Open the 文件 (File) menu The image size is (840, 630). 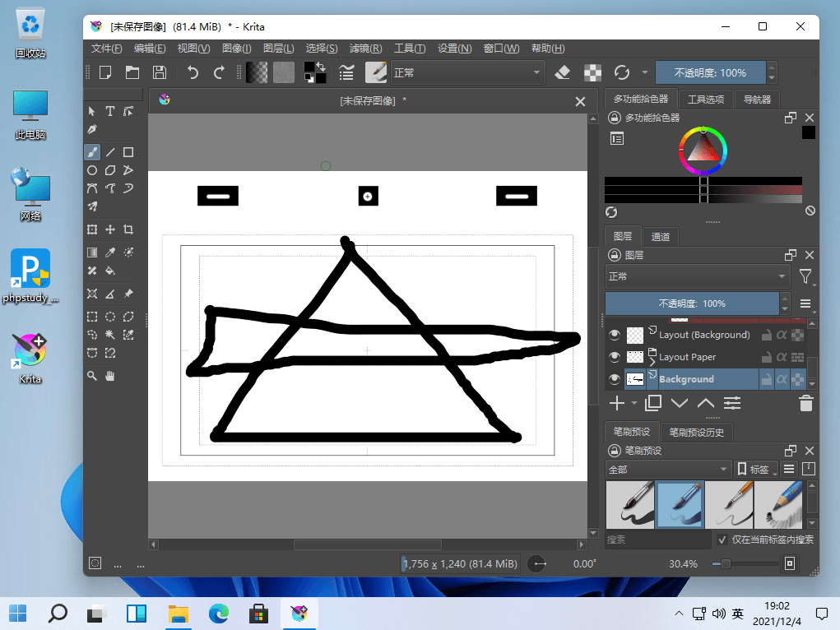[x=106, y=49]
